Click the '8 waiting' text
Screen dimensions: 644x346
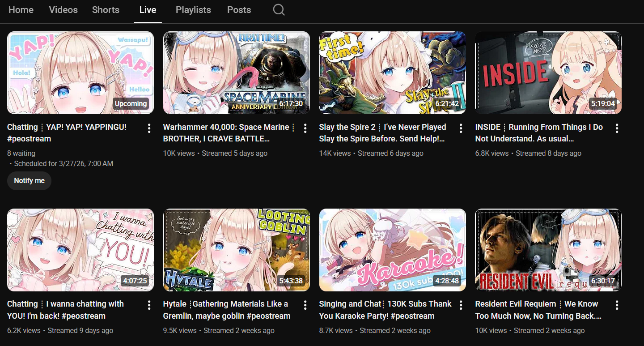[x=21, y=153]
